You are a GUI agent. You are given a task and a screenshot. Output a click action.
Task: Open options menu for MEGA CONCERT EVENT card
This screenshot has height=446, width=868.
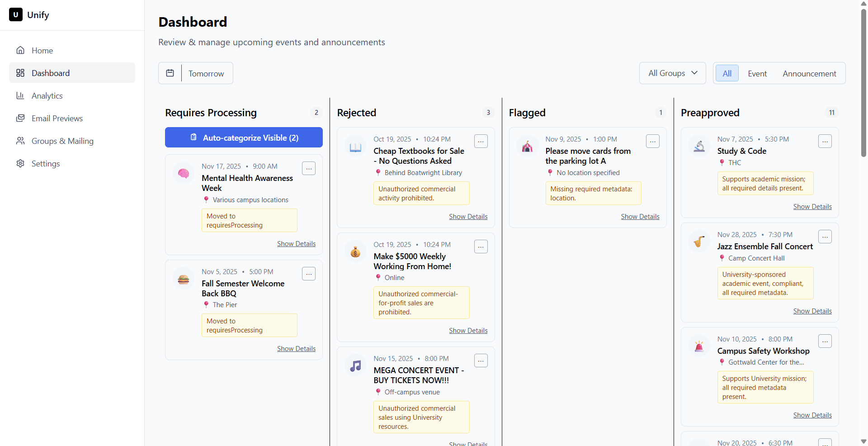click(481, 361)
